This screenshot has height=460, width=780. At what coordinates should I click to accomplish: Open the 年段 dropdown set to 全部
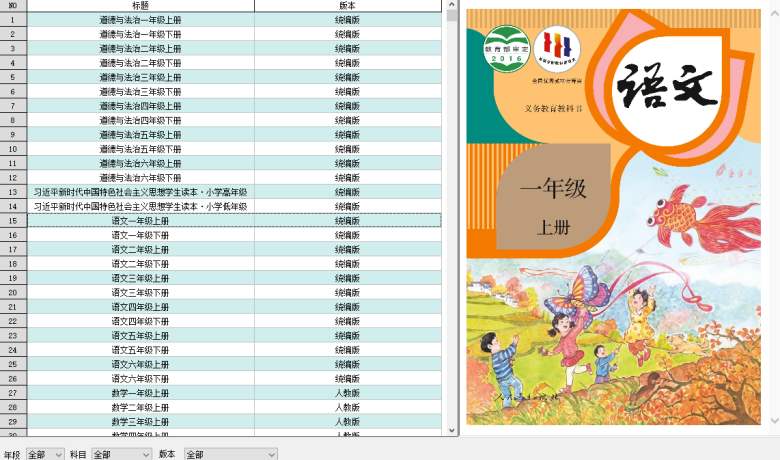point(45,454)
